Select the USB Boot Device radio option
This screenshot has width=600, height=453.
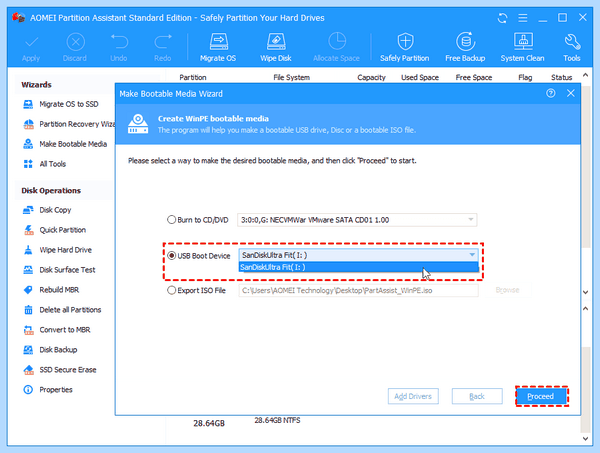[x=171, y=256]
